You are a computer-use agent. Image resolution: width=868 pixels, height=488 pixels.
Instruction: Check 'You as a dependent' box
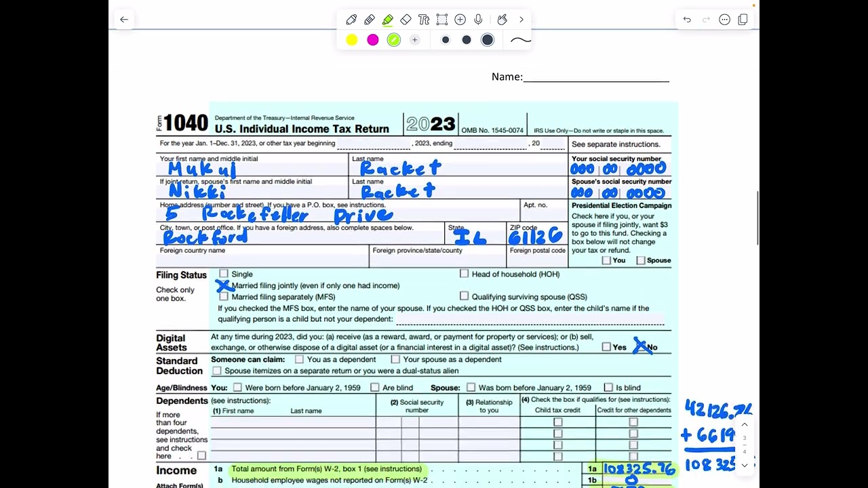coord(299,359)
